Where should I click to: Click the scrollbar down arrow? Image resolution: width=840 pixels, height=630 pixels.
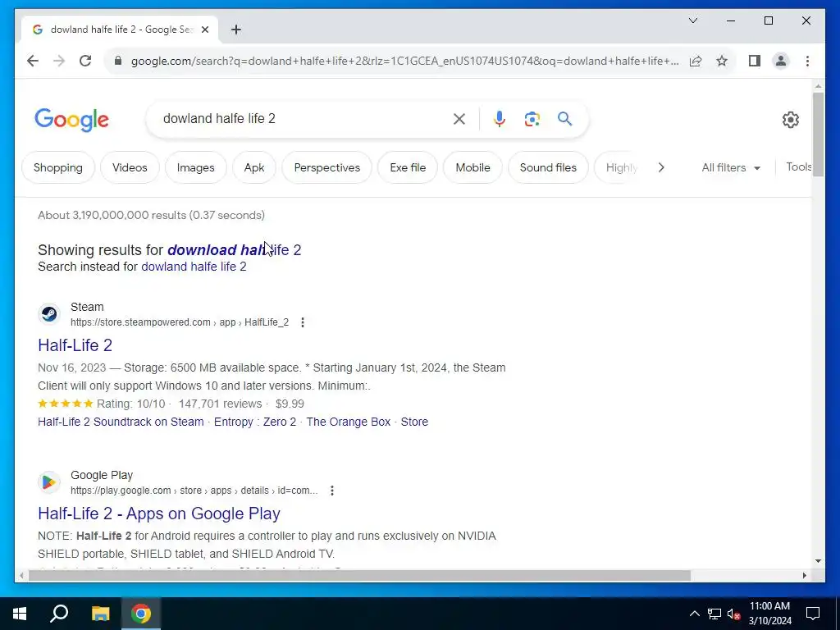click(818, 561)
